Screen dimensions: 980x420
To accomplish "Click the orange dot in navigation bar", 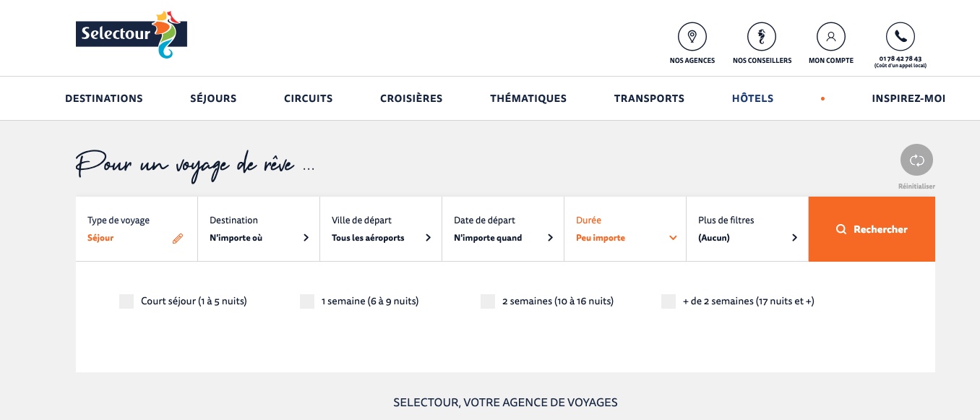I will 822,99.
